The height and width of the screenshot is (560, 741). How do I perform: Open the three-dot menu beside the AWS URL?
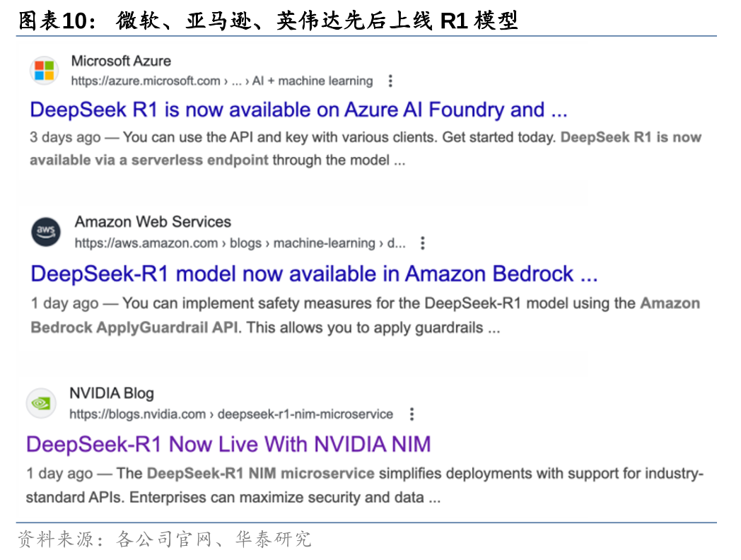tap(423, 243)
